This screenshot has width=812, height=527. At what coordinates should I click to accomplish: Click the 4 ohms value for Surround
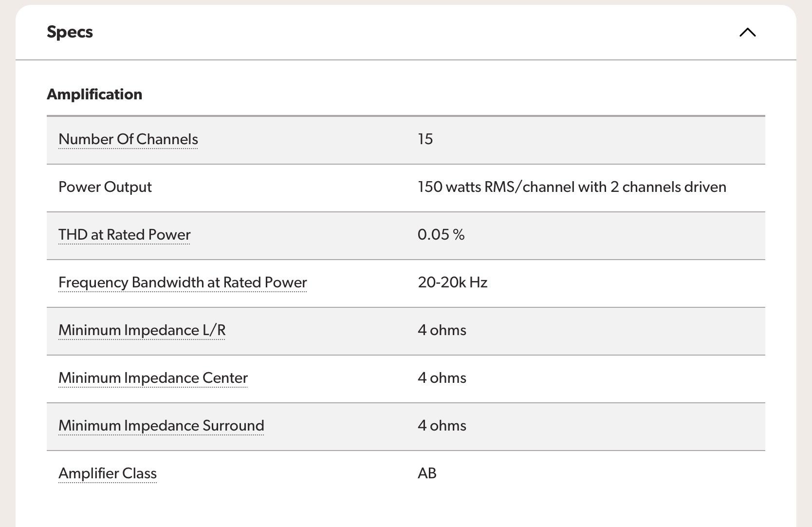pos(442,426)
